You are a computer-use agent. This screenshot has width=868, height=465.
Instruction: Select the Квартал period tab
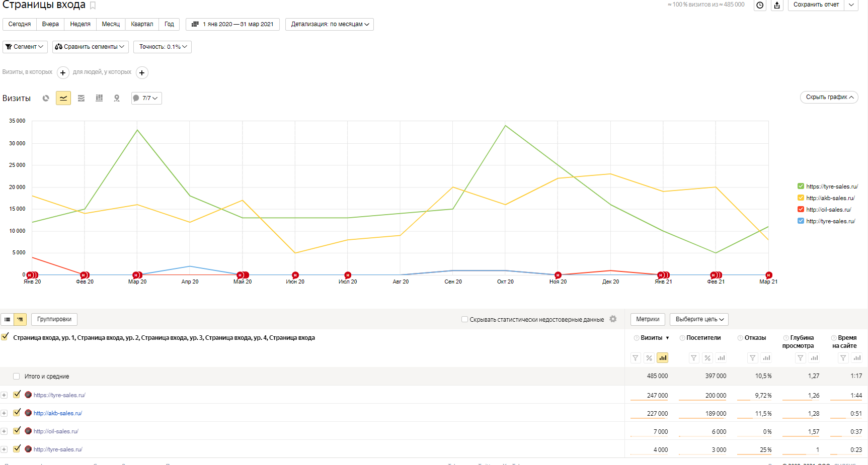tap(142, 24)
